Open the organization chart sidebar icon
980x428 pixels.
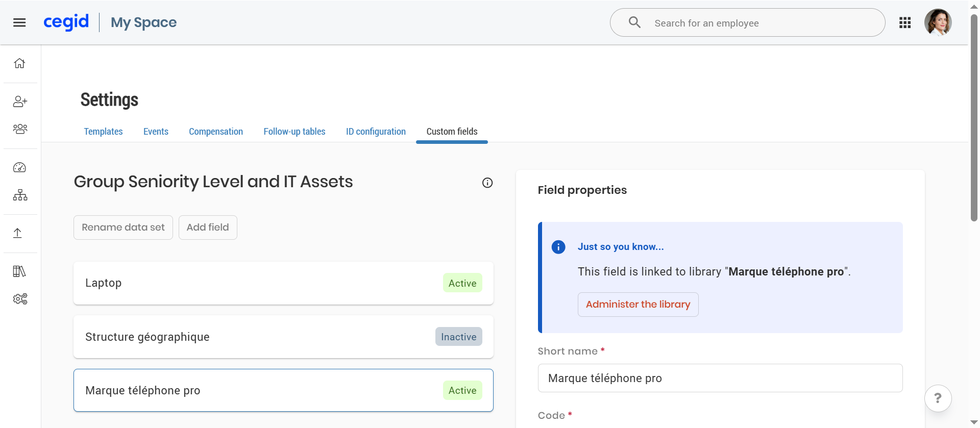[20, 195]
